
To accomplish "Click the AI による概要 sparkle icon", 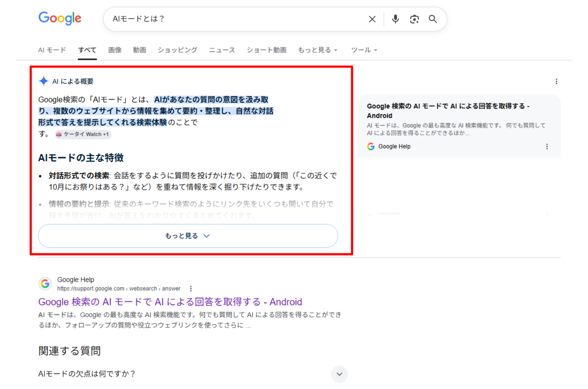I will [44, 81].
